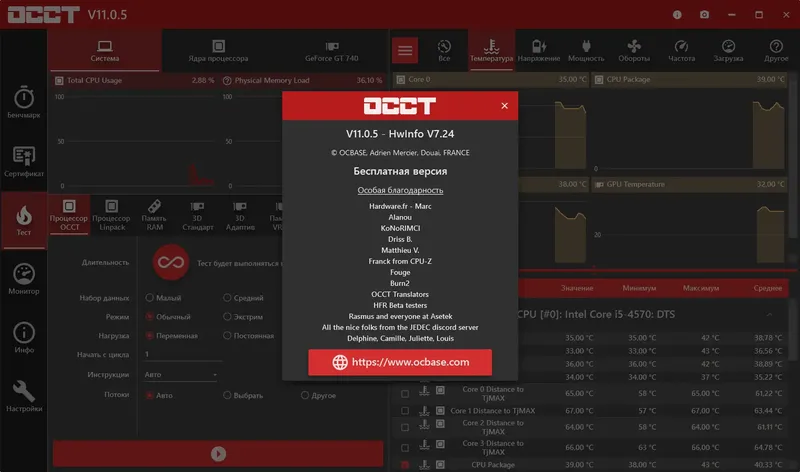The width and height of the screenshot is (800, 472).
Task: Select 3D Адаптив test
Action: [240, 215]
